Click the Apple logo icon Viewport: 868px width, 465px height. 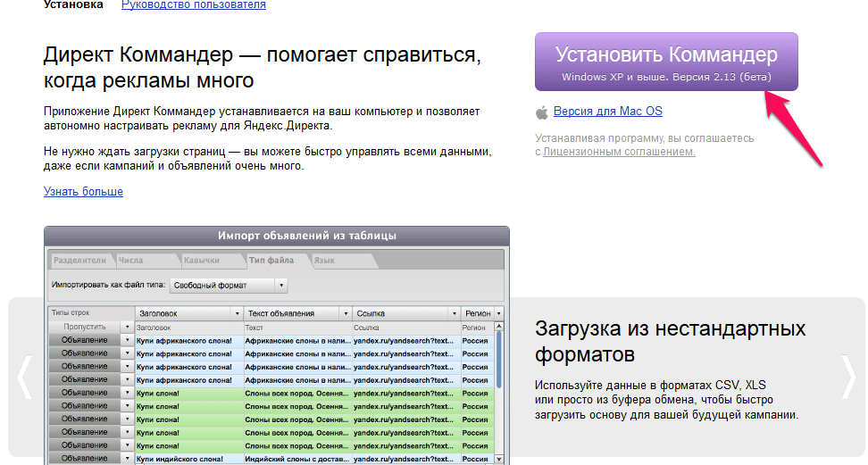(542, 112)
